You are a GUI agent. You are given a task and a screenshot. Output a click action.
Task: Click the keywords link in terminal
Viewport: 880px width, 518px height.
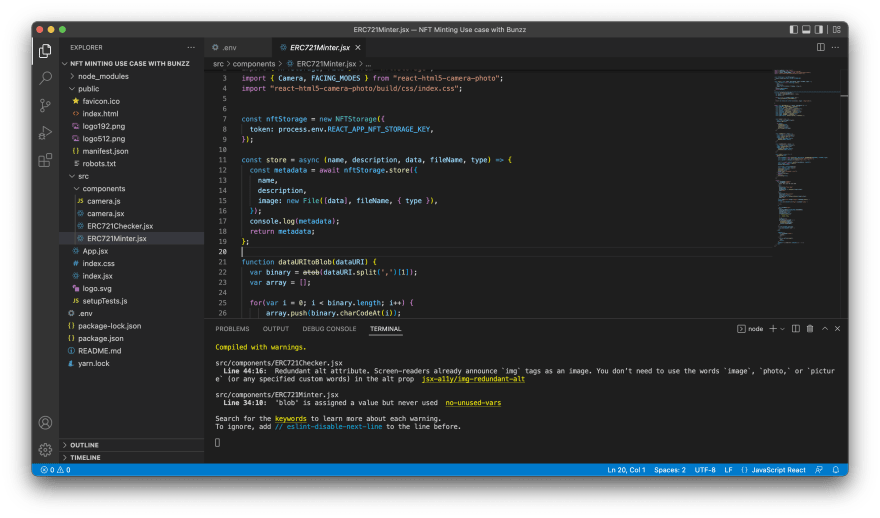pyautogui.click(x=291, y=419)
